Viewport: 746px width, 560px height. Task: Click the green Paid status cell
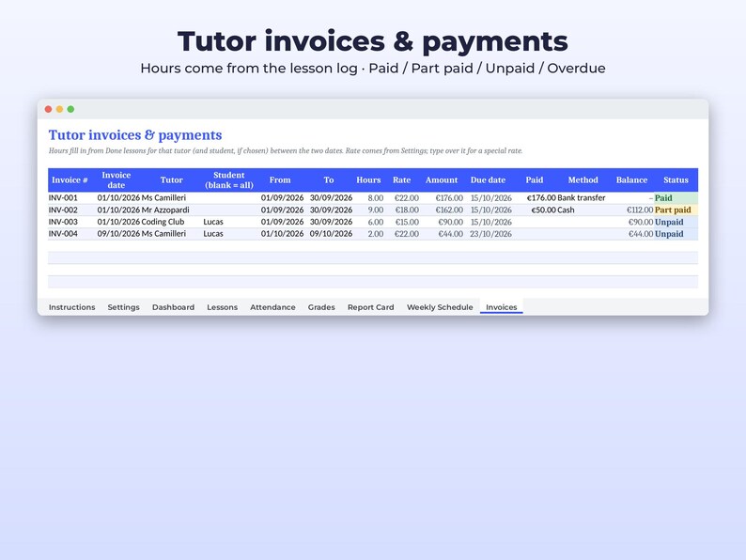(x=676, y=198)
